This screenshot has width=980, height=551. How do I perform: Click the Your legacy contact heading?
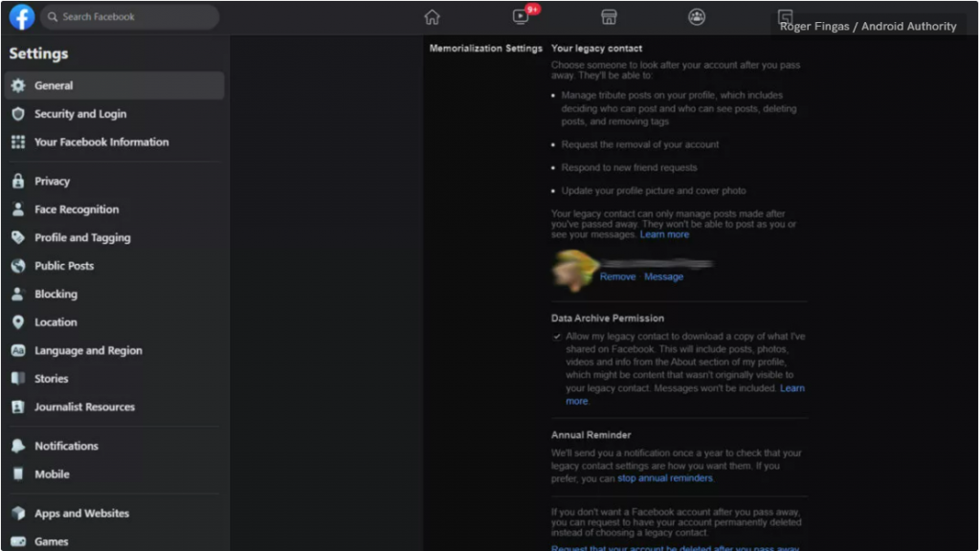[x=596, y=48]
